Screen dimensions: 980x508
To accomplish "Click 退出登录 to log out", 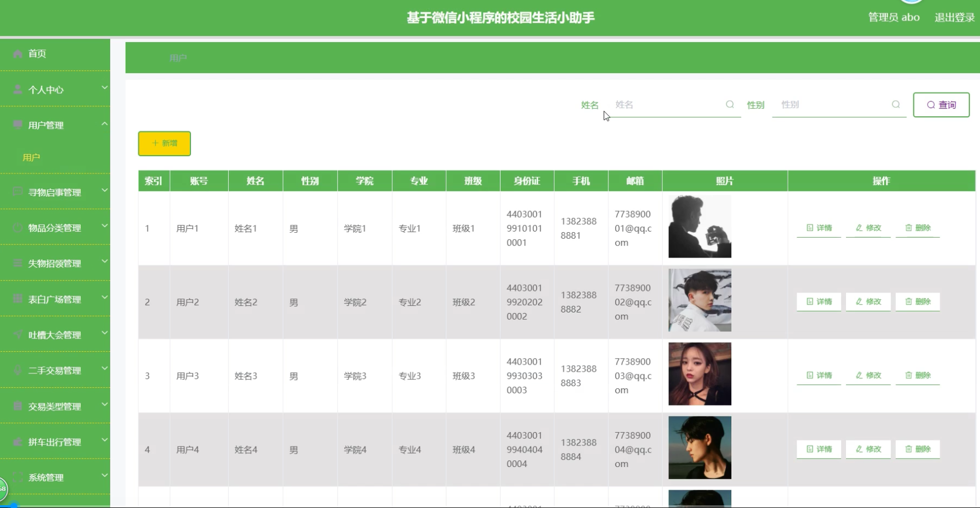I will click(x=955, y=17).
